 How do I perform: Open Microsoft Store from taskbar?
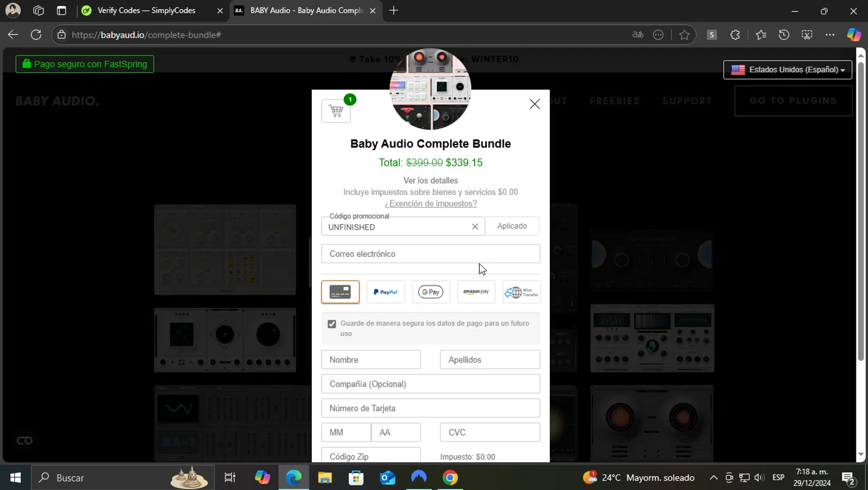tap(356, 478)
